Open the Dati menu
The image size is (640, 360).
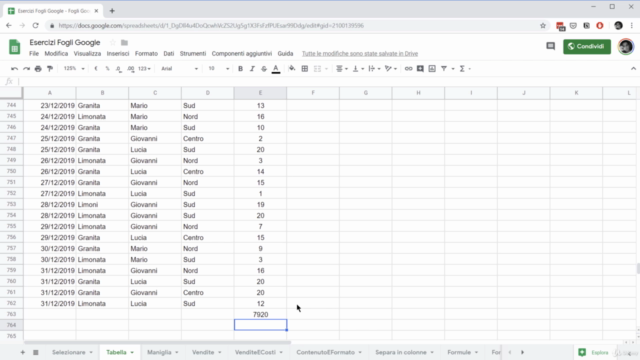[x=169, y=53]
